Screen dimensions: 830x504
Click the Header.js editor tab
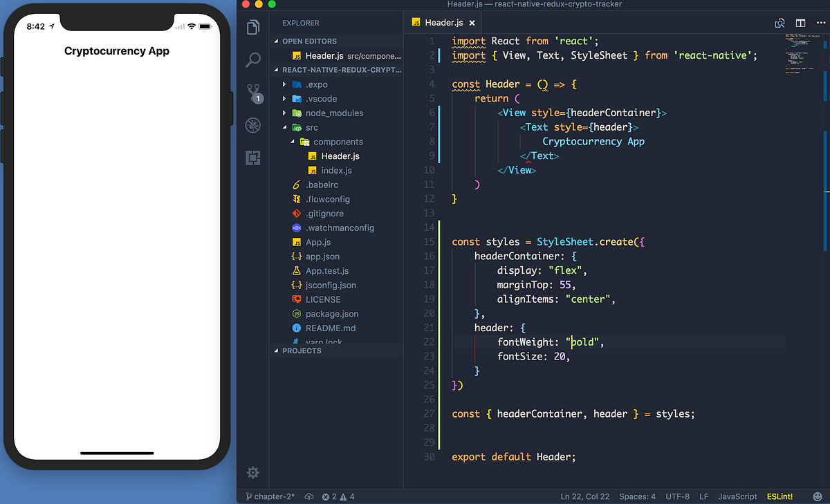[x=443, y=22]
